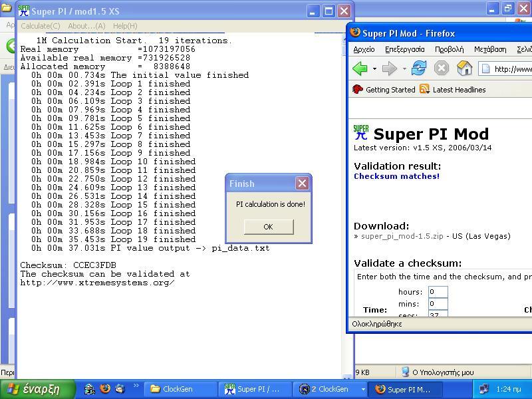Open the Help(H) menu in Super PI
Viewport: 532px width, 399px height.
125,26
